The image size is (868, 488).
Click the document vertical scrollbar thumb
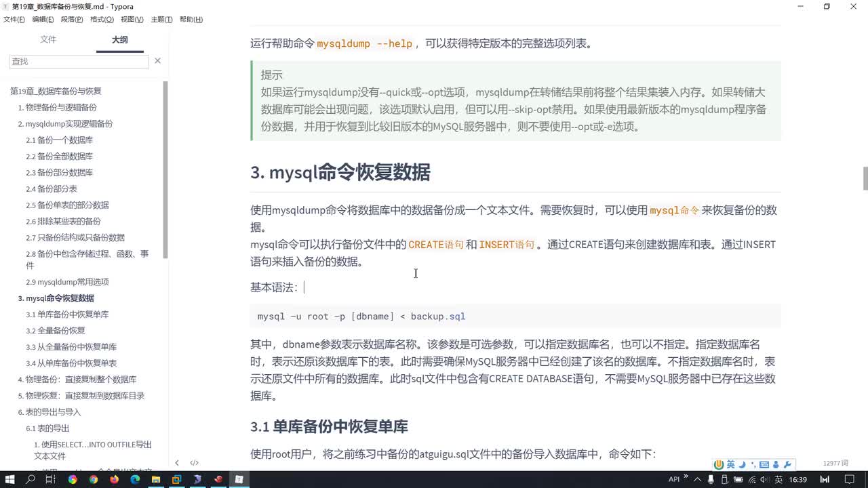coord(865,178)
